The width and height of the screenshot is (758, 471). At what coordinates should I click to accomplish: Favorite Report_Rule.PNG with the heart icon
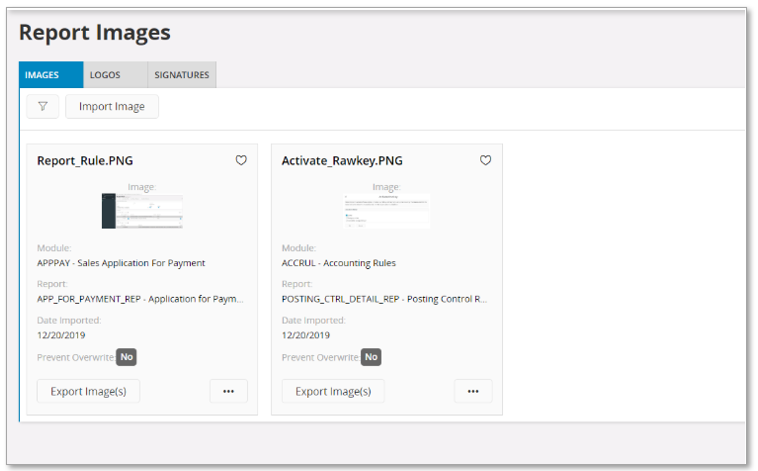[241, 160]
